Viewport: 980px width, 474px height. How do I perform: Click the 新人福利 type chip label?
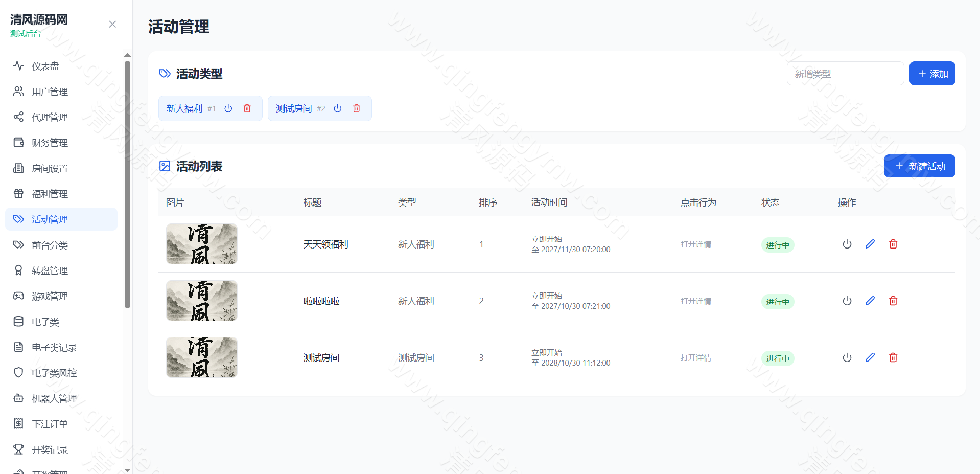(x=184, y=108)
